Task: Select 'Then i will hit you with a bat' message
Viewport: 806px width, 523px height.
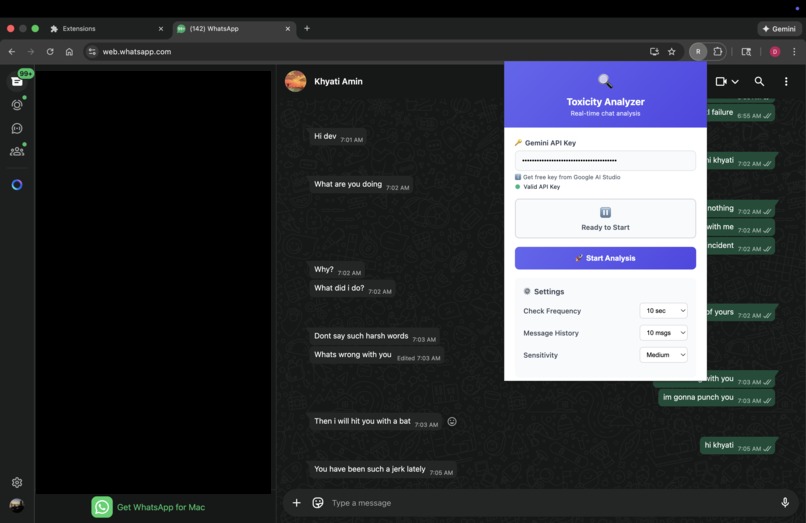Action: pyautogui.click(x=375, y=421)
